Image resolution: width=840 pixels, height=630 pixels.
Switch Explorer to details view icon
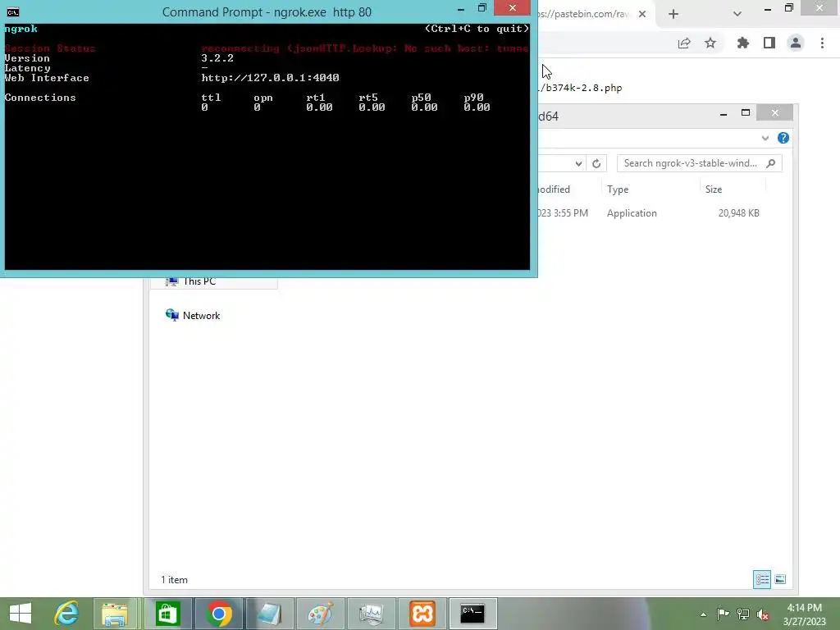pos(762,580)
